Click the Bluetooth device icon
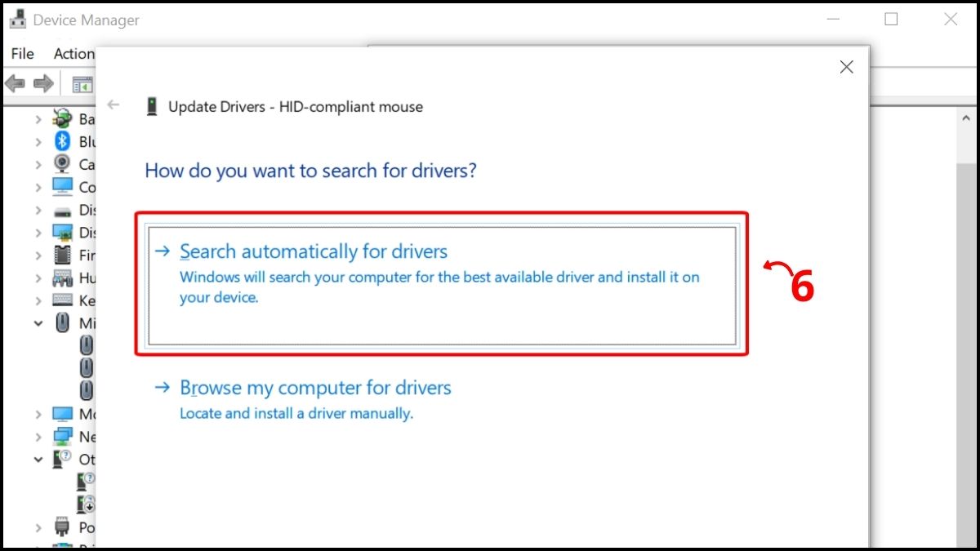The height and width of the screenshot is (551, 980). (63, 141)
